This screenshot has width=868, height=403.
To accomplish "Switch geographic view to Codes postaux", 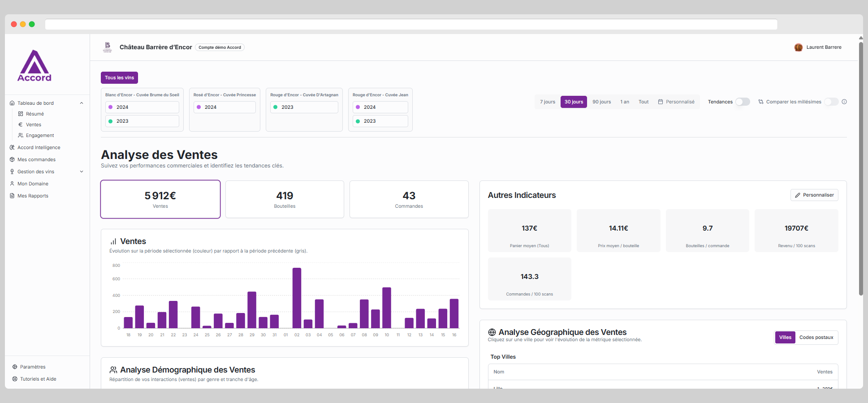I will 816,337.
